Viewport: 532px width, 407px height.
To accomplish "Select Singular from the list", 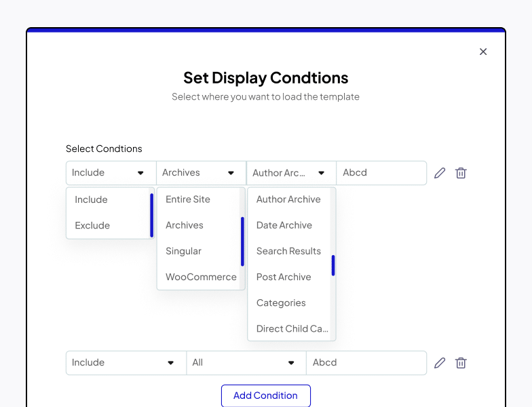I will coord(184,251).
